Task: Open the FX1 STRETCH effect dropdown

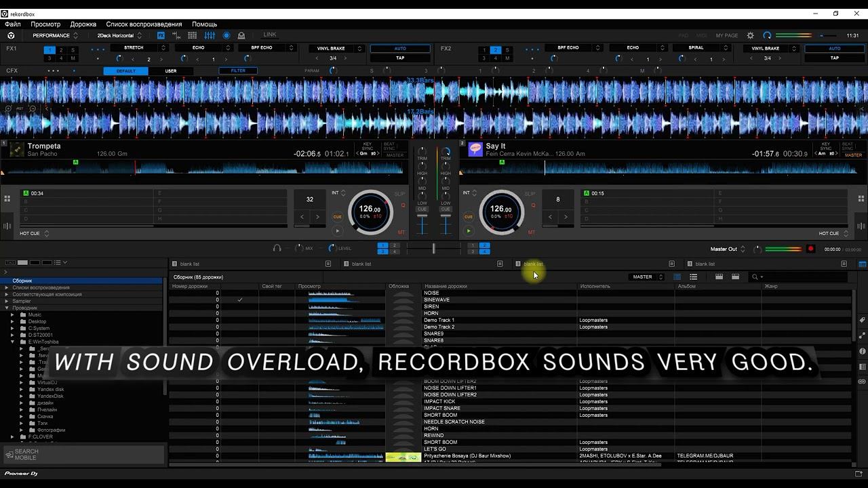Action: (x=136, y=48)
